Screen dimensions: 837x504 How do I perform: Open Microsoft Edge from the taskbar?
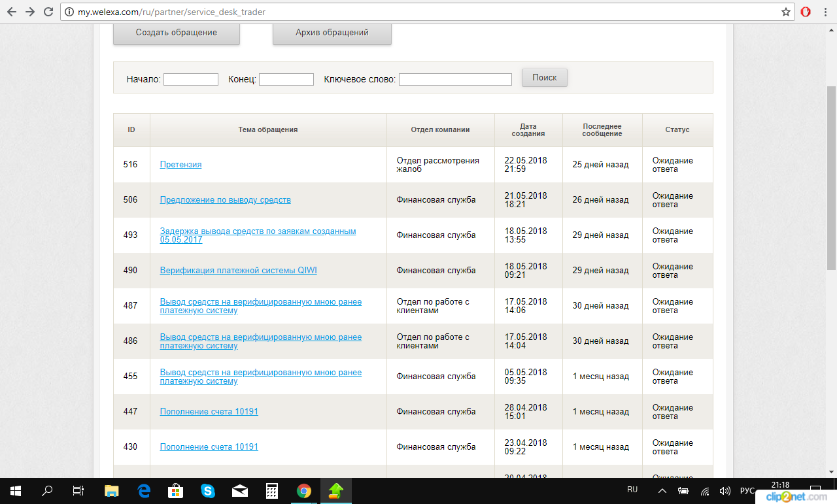(144, 490)
